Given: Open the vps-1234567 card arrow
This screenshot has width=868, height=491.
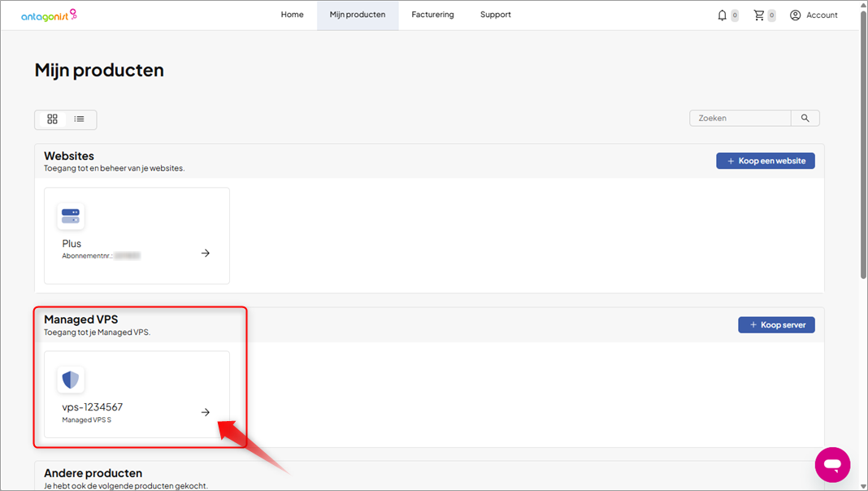Looking at the screenshot, I should pyautogui.click(x=206, y=412).
